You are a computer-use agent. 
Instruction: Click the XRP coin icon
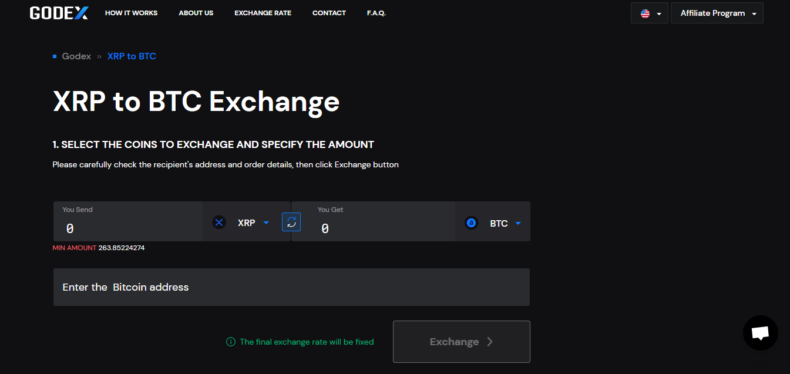point(219,222)
